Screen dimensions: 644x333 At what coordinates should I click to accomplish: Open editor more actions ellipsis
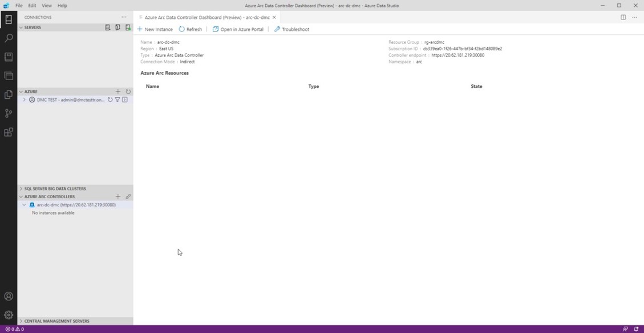[x=634, y=17]
